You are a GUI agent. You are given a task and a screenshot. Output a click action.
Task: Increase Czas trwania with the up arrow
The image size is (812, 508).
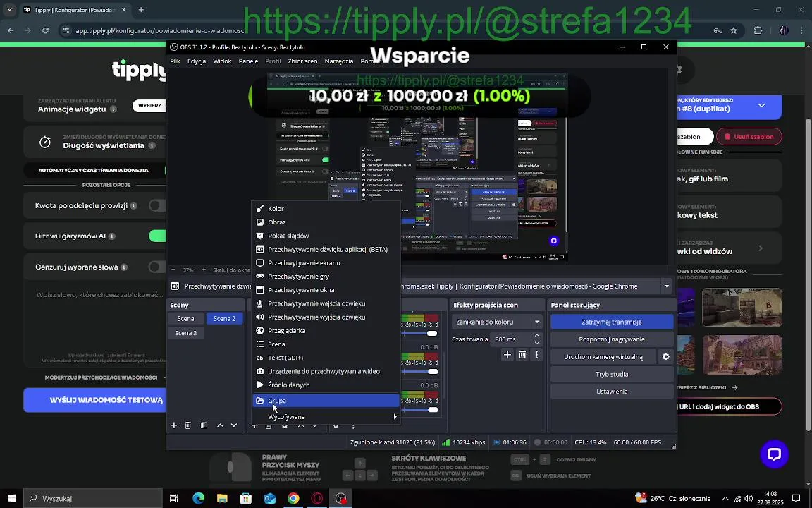(536, 336)
